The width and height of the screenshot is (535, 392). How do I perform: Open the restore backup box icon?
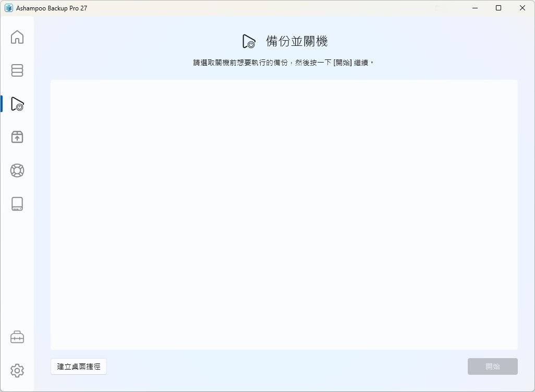click(x=17, y=137)
